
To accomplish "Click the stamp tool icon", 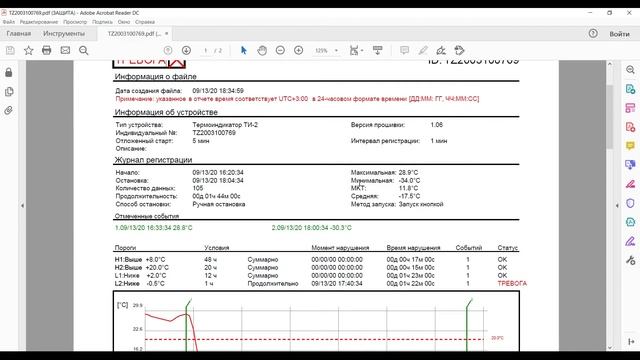I will pos(459,50).
